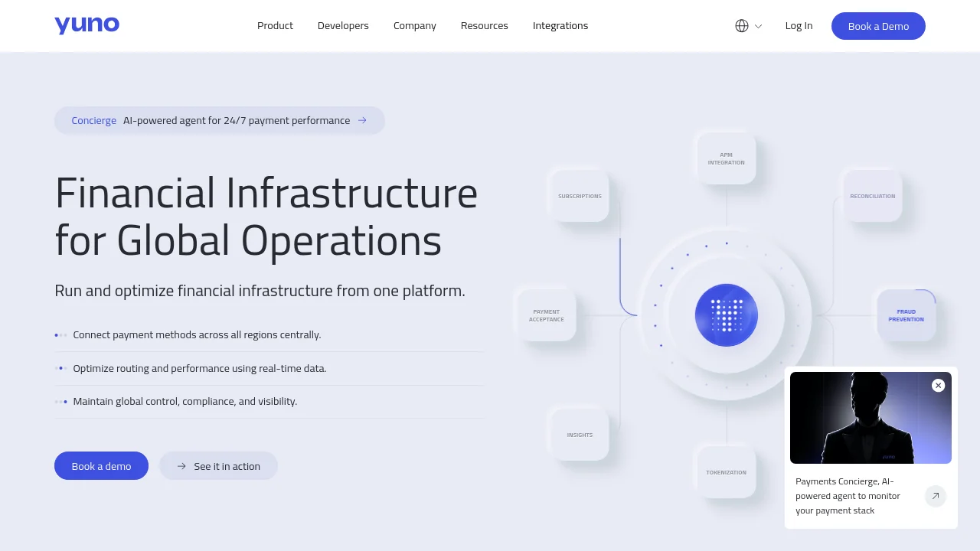Open the Company navigation menu

coord(414,26)
